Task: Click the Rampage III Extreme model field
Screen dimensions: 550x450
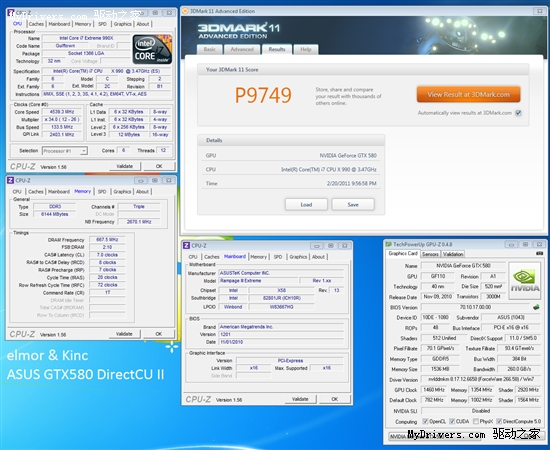Action: pyautogui.click(x=258, y=281)
